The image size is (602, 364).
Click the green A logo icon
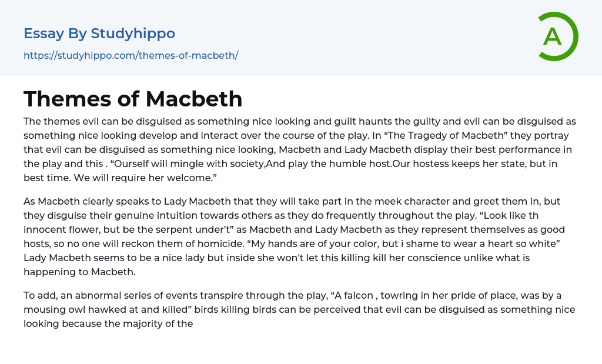point(556,36)
